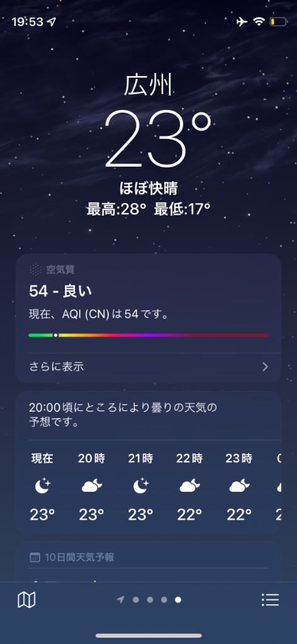Image resolution: width=297 pixels, height=644 pixels.
Task: Tap the AQI color scale bar
Action: pos(148,335)
